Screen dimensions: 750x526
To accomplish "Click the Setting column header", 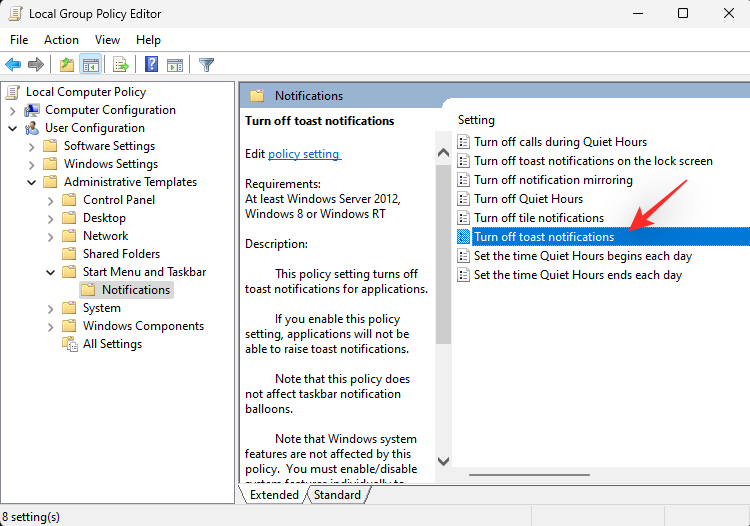I will (477, 120).
